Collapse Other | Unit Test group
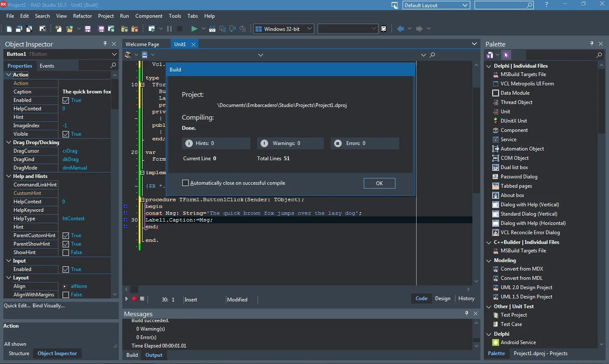 (x=489, y=307)
